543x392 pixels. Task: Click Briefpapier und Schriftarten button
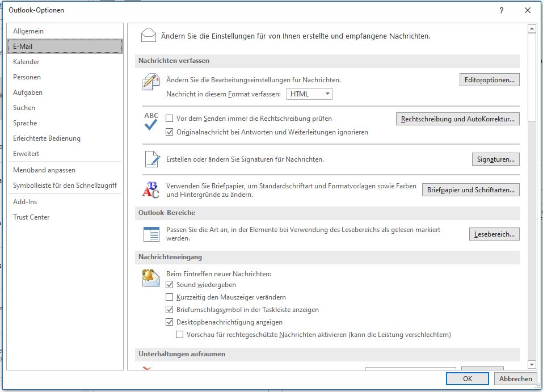tap(470, 190)
